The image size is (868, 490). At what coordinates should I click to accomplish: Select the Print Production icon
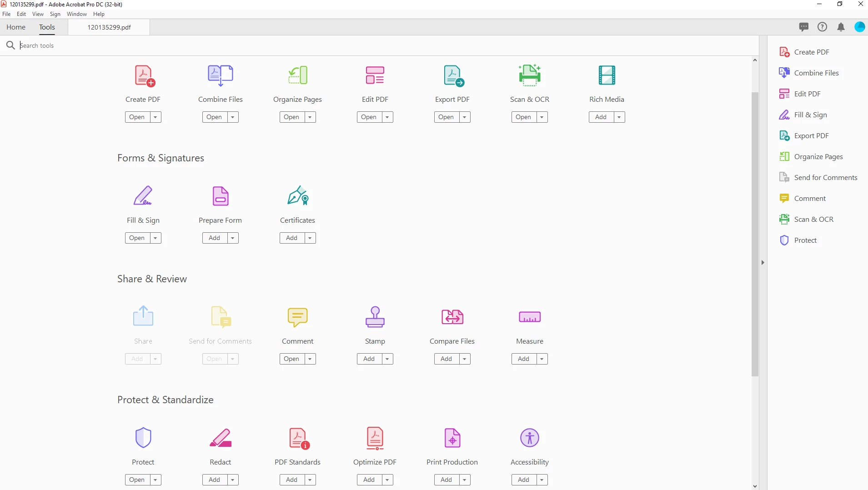click(452, 438)
